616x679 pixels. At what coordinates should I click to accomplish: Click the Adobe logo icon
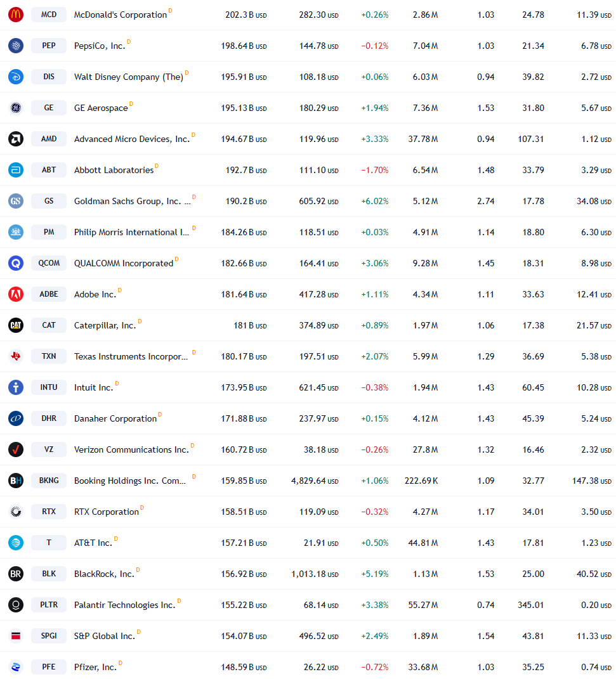coord(16,294)
